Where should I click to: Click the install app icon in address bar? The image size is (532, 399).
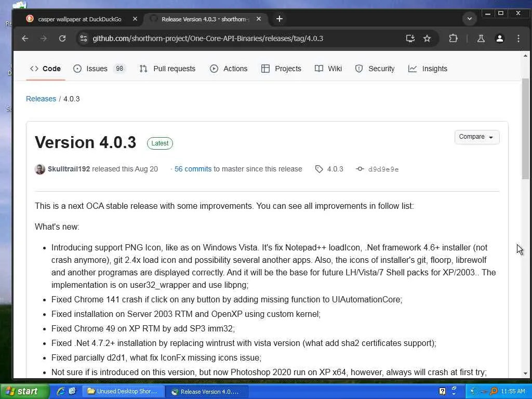point(410,38)
